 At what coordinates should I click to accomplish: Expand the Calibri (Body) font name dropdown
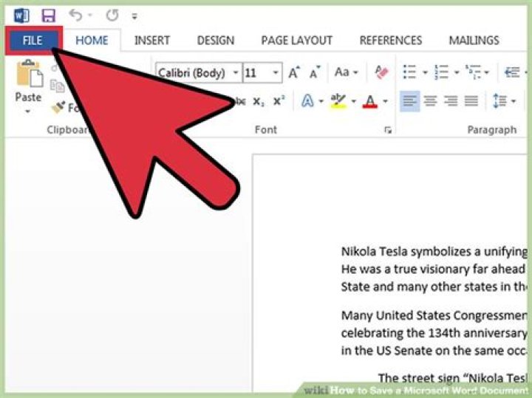(236, 72)
